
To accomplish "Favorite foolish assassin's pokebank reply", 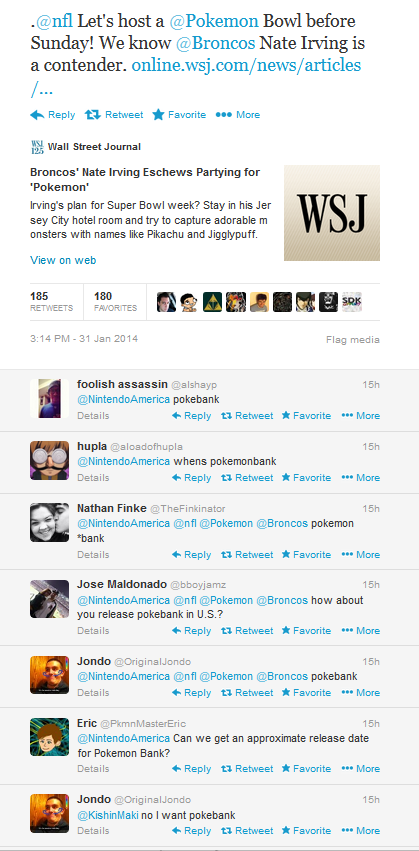I will click(306, 416).
